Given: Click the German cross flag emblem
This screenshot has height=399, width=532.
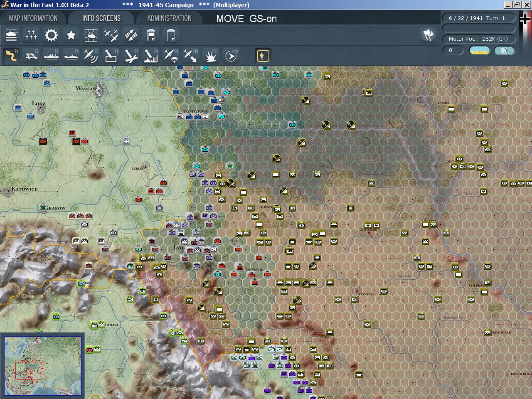Looking at the screenshot, I should coord(525,19).
